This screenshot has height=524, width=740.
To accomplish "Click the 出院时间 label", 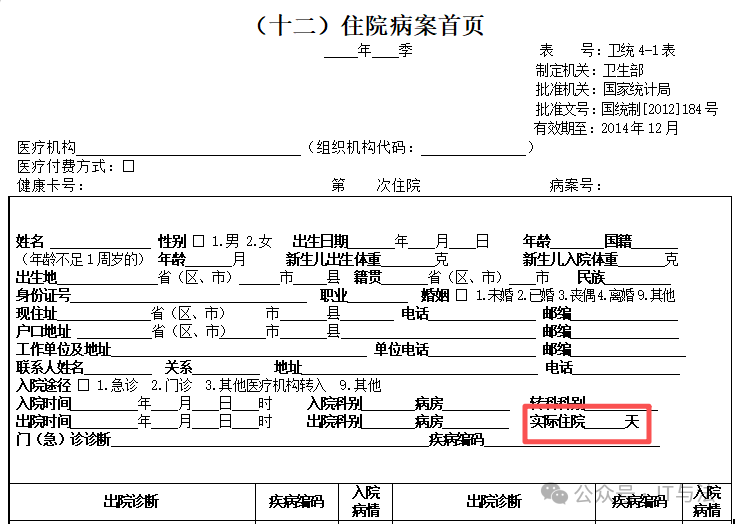I will point(43,421).
